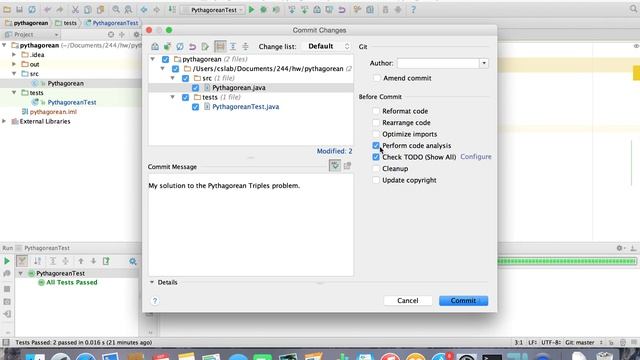This screenshot has height=360, width=640.
Task: Rerun tests with Run panel play icon
Action: click(7, 261)
